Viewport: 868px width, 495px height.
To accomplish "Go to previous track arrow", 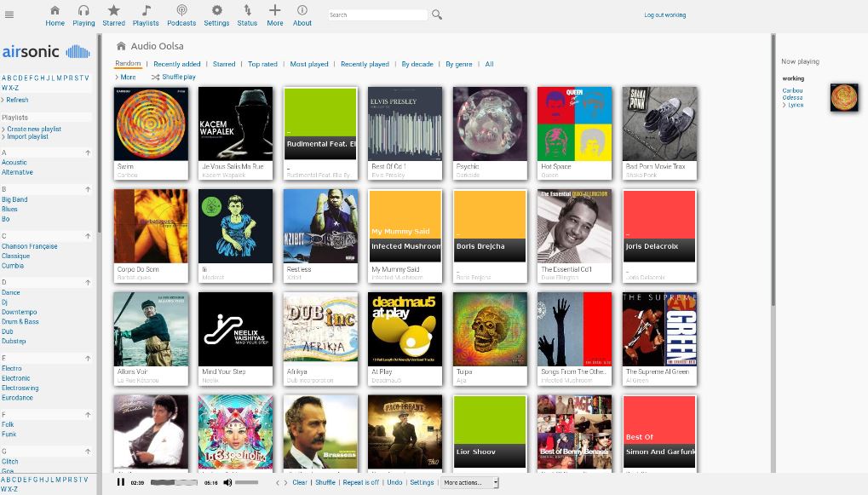I will (278, 483).
